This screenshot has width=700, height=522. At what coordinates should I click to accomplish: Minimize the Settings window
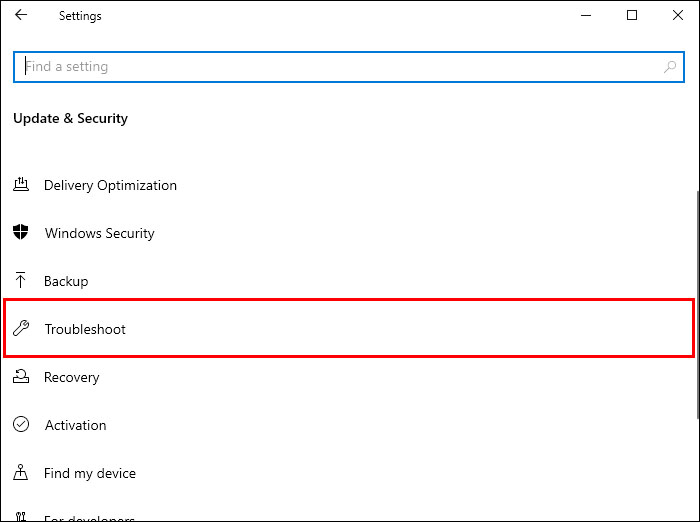[586, 15]
